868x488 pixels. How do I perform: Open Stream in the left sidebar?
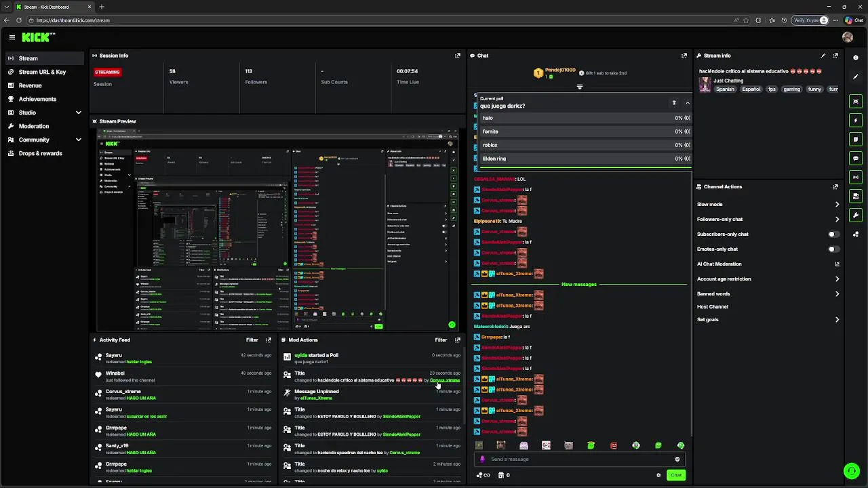[45, 58]
